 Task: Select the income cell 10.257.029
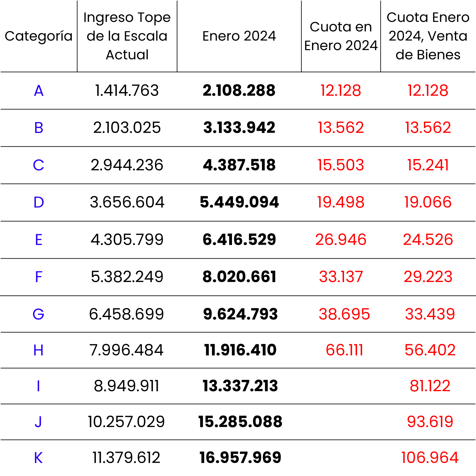(126, 422)
